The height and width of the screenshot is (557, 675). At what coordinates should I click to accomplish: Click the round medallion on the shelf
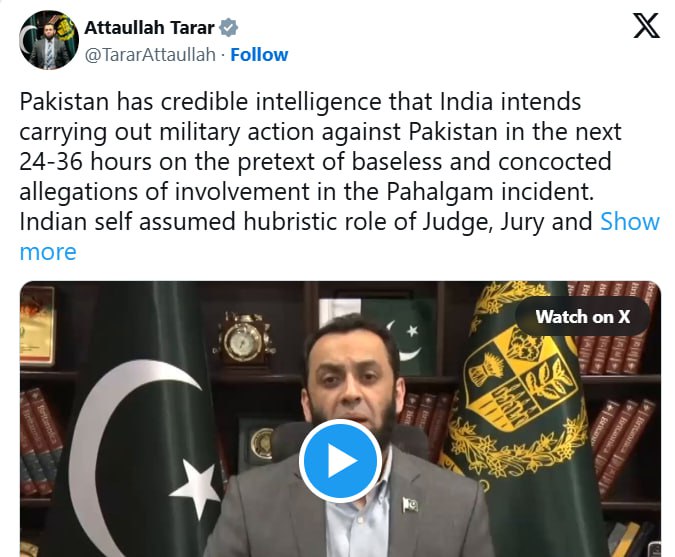click(x=262, y=445)
